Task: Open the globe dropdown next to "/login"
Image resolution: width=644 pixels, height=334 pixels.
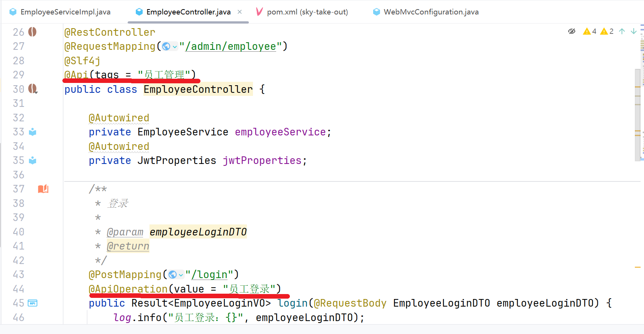Action: (176, 275)
